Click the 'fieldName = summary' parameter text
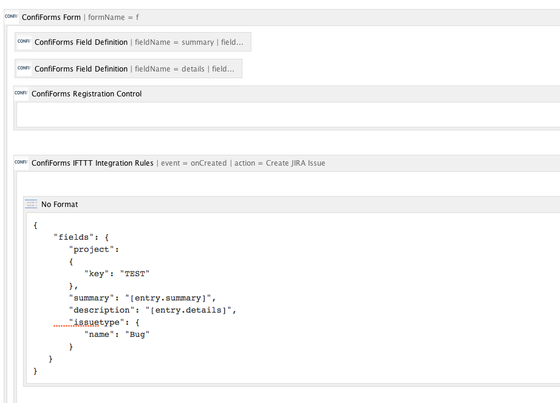560x403 pixels. pos(174,42)
